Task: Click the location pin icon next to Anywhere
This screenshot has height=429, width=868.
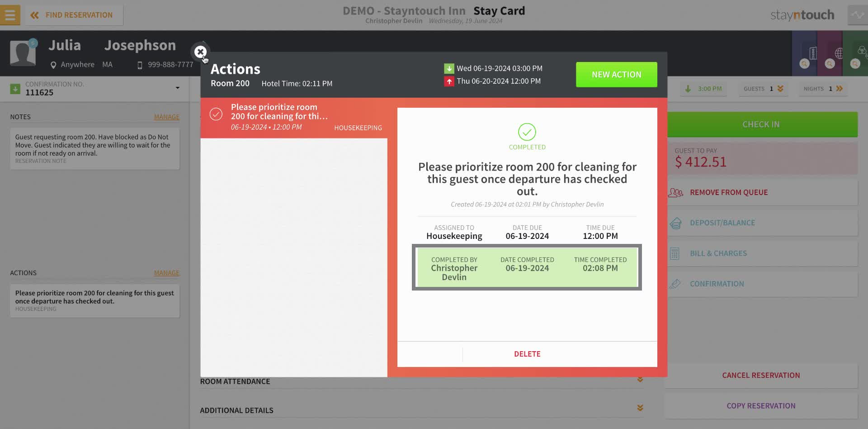Action: (53, 65)
